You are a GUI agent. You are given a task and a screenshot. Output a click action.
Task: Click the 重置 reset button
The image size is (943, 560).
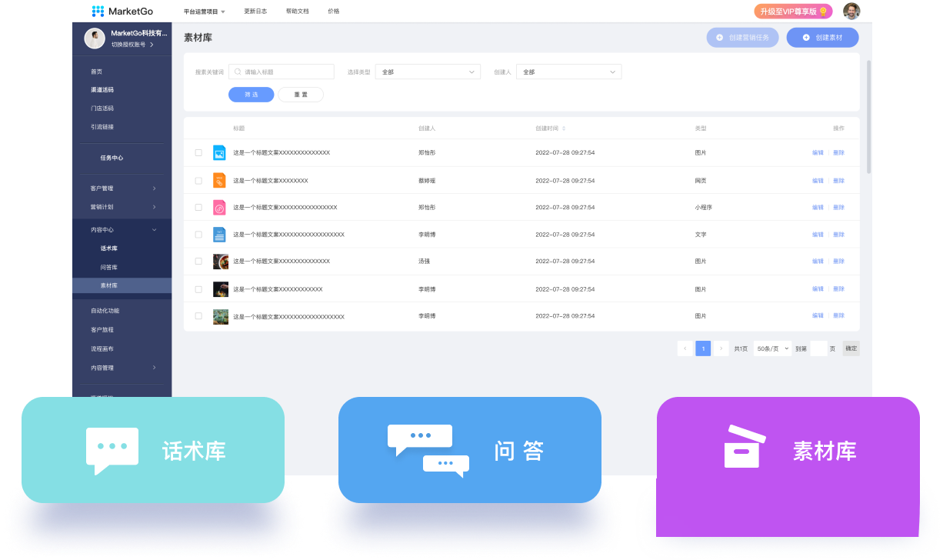301,95
